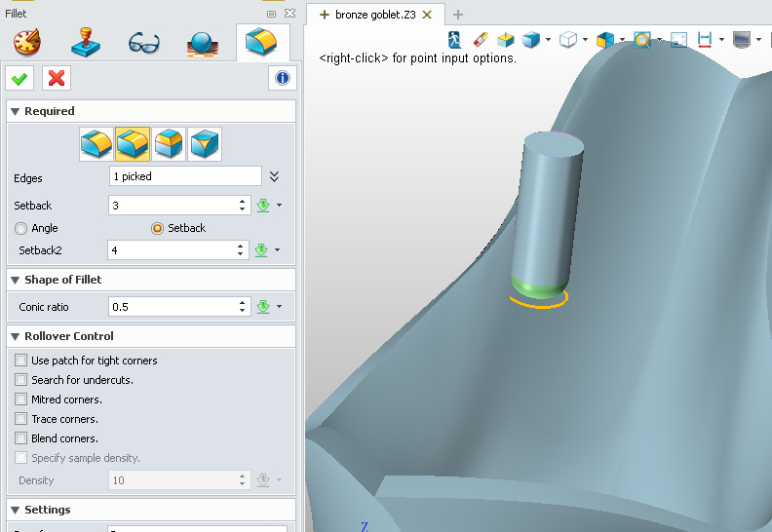This screenshot has height=532, width=772.
Task: Select the Angle radio button
Action: pos(21,228)
